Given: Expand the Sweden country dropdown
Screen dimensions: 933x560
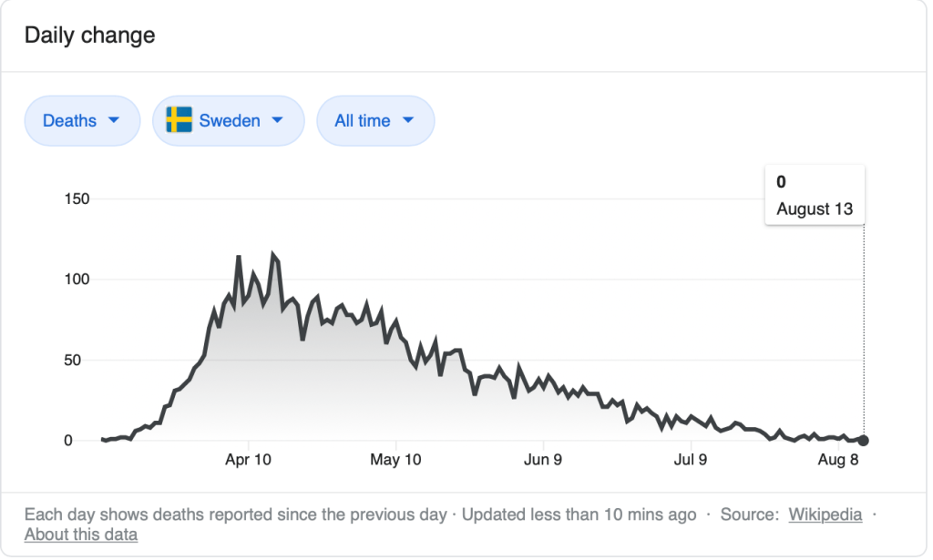Looking at the screenshot, I should coord(228,120).
